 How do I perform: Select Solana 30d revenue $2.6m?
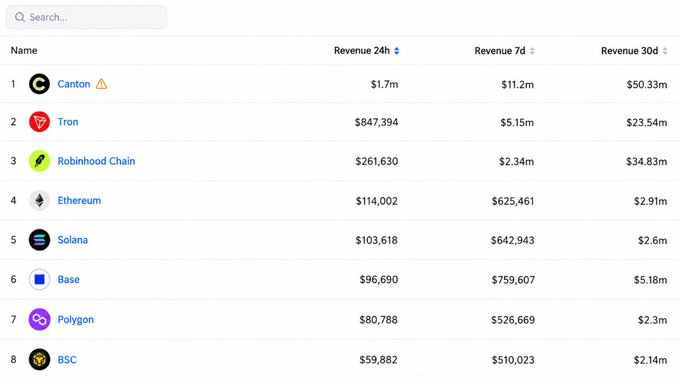pyautogui.click(x=652, y=240)
